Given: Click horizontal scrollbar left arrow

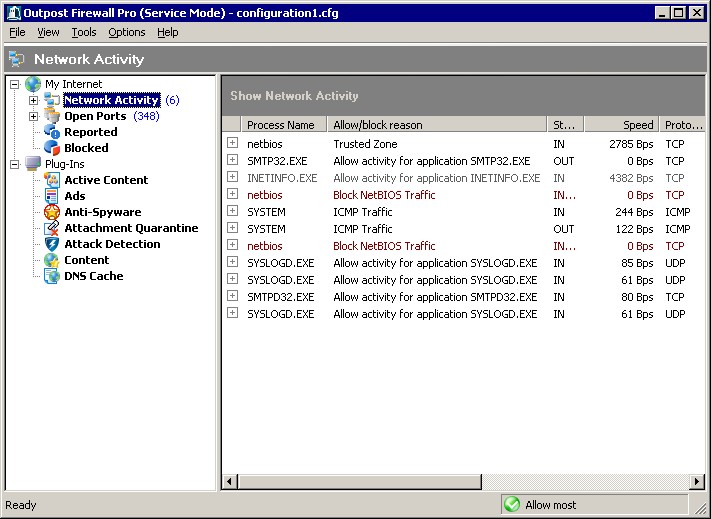Looking at the screenshot, I should pos(229,481).
